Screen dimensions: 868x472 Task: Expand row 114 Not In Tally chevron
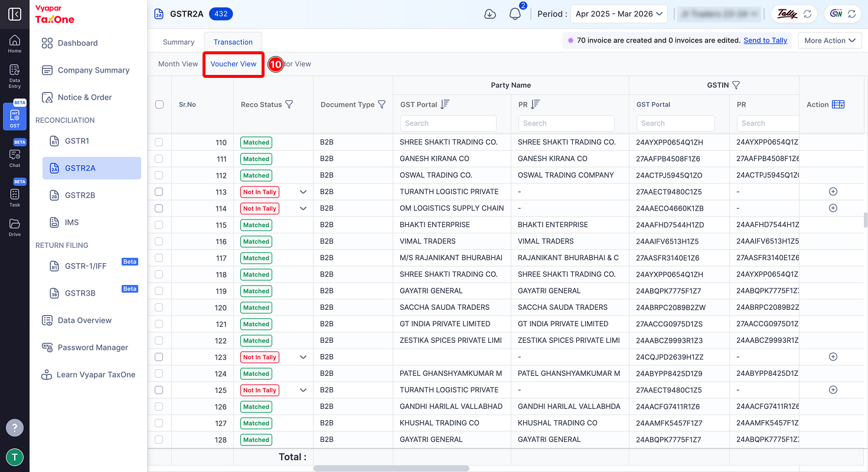coord(304,208)
